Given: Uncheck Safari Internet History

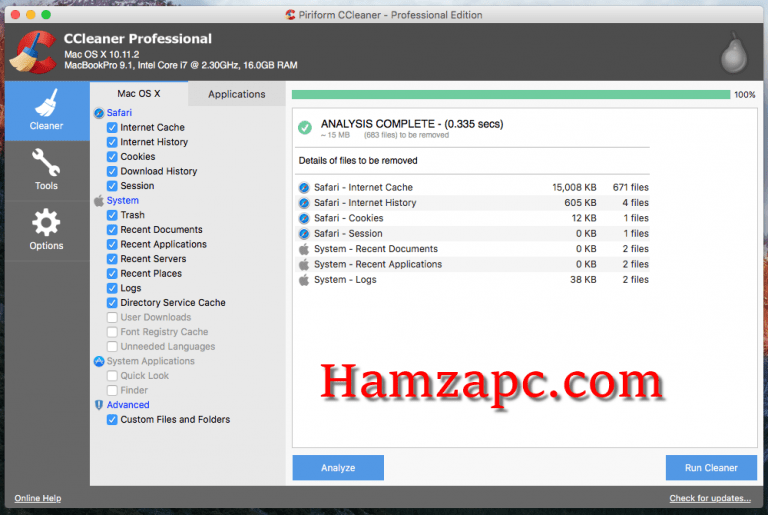Looking at the screenshot, I should 112,142.
